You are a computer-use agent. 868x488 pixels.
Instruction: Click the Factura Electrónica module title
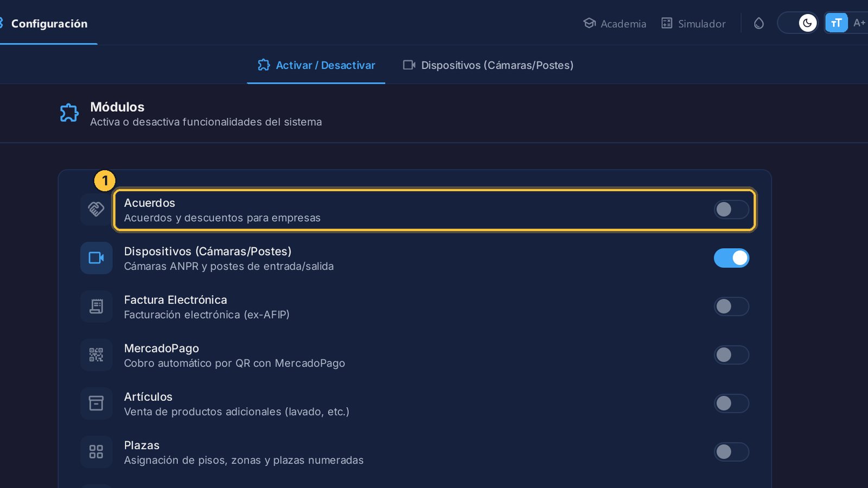pyautogui.click(x=176, y=300)
